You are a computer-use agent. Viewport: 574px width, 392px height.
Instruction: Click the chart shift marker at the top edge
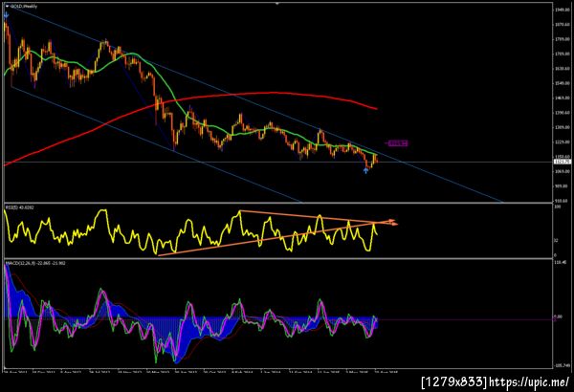tap(277, 4)
